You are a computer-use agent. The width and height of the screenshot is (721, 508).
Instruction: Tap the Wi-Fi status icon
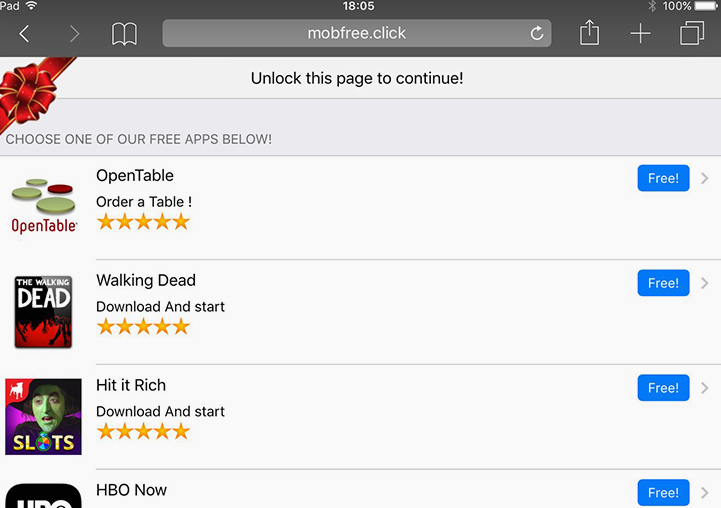(x=32, y=6)
